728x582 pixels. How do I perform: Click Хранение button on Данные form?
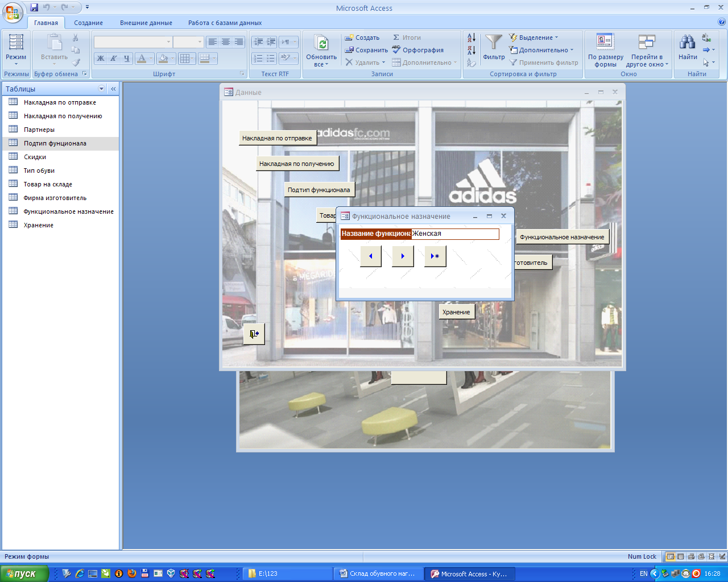pyautogui.click(x=456, y=312)
